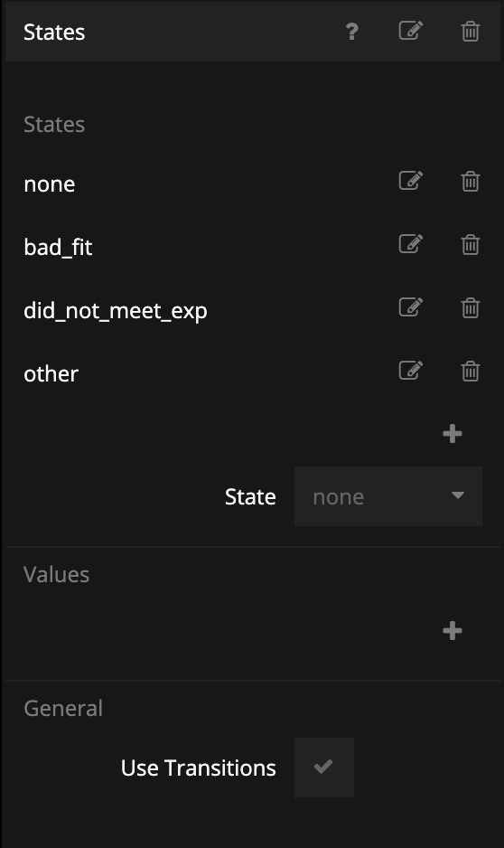504x848 pixels.
Task: Remove the did_not_meet_exp state
Action: pos(471,307)
